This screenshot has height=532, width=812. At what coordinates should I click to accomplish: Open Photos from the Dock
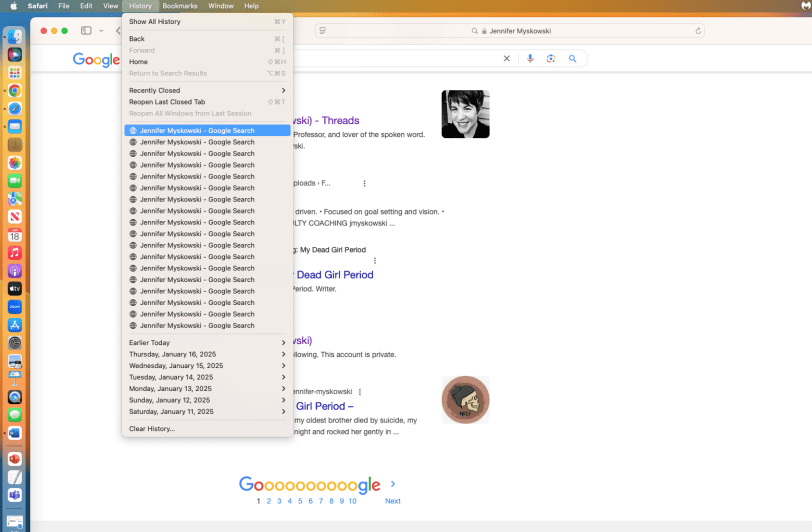(14, 163)
